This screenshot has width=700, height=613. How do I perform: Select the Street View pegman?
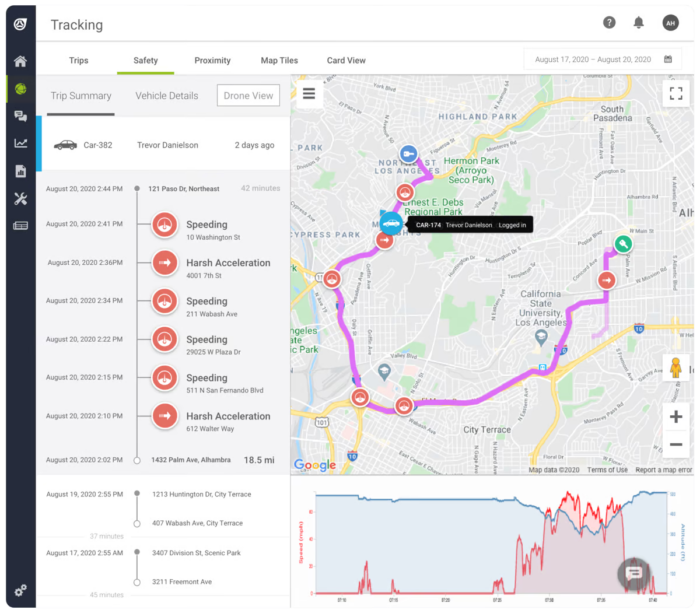click(x=675, y=369)
